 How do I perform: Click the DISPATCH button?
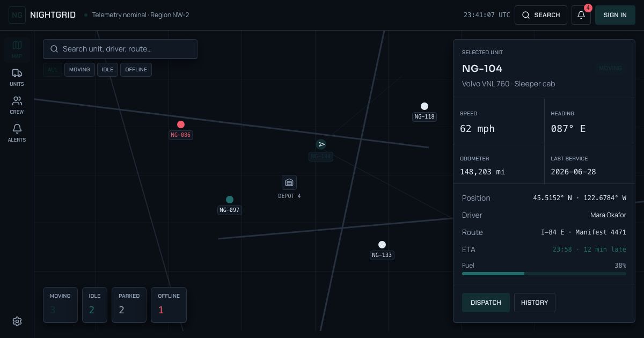[486, 303]
